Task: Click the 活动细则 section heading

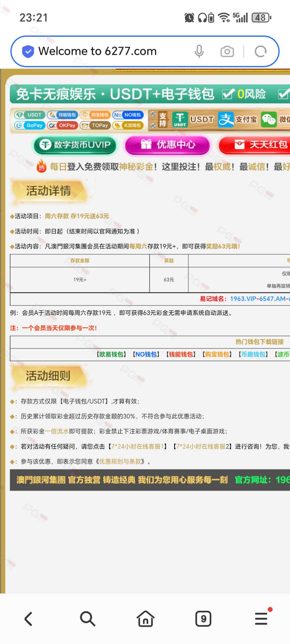Action: click(48, 376)
